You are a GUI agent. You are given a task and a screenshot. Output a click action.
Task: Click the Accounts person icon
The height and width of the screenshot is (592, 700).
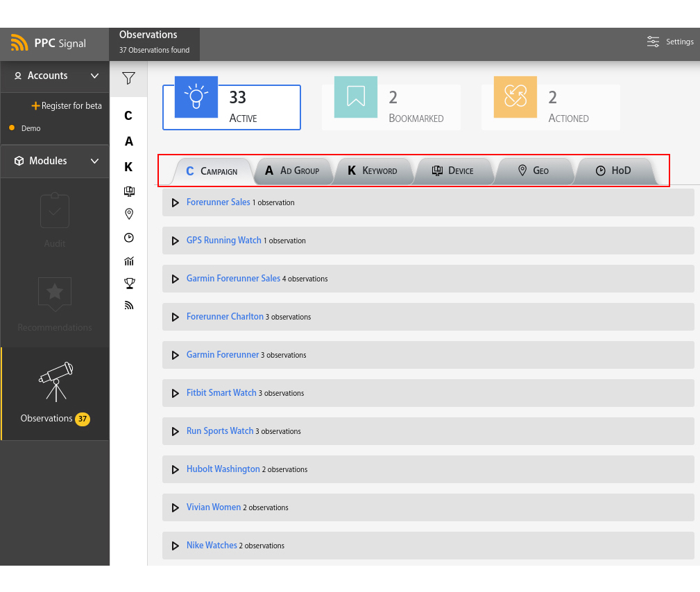[x=18, y=76]
